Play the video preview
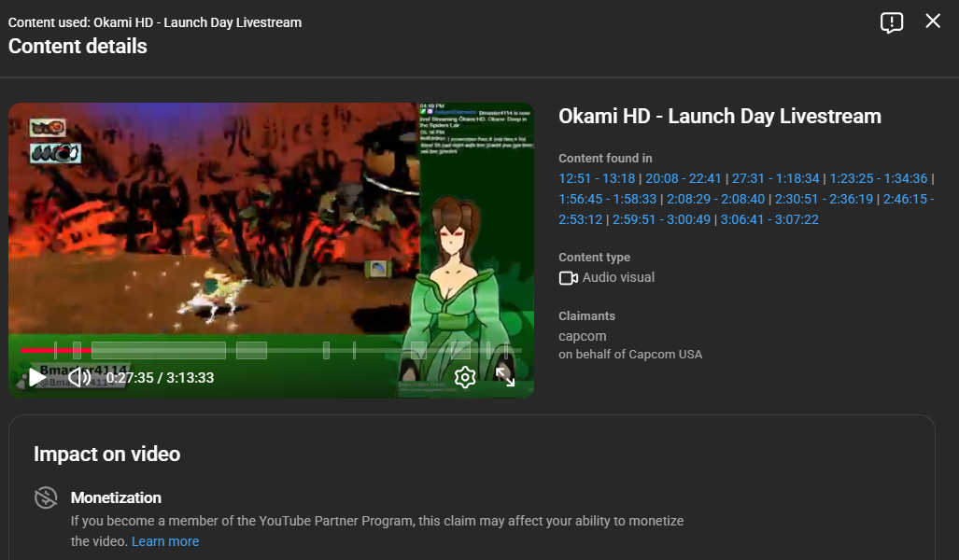The height and width of the screenshot is (560, 959). click(x=36, y=377)
